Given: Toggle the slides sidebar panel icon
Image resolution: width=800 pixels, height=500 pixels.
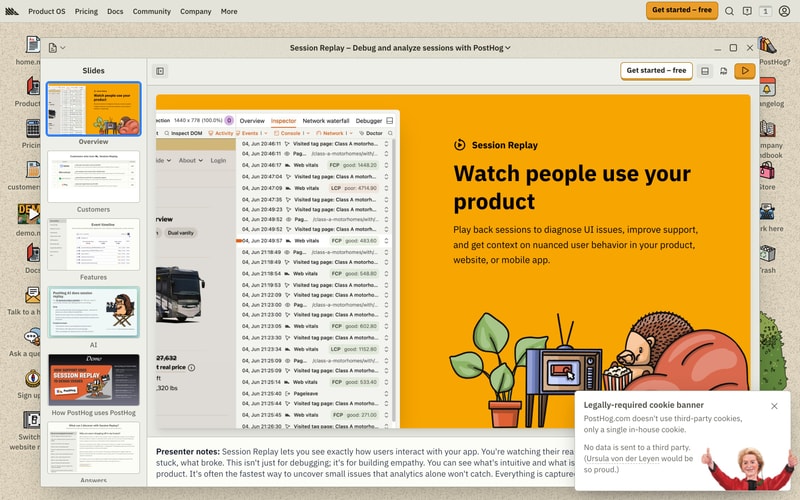Looking at the screenshot, I should click(x=160, y=71).
